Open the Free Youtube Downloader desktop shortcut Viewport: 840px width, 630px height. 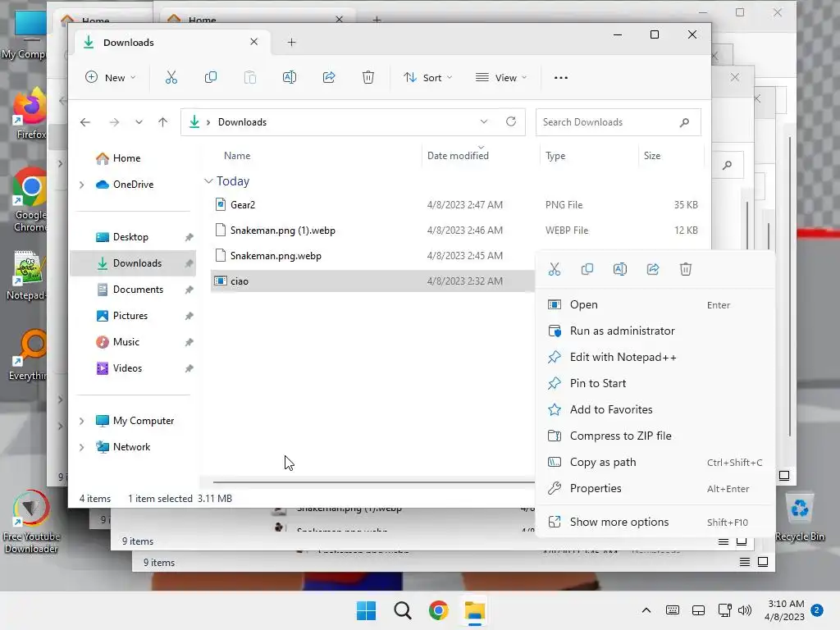[31, 521]
